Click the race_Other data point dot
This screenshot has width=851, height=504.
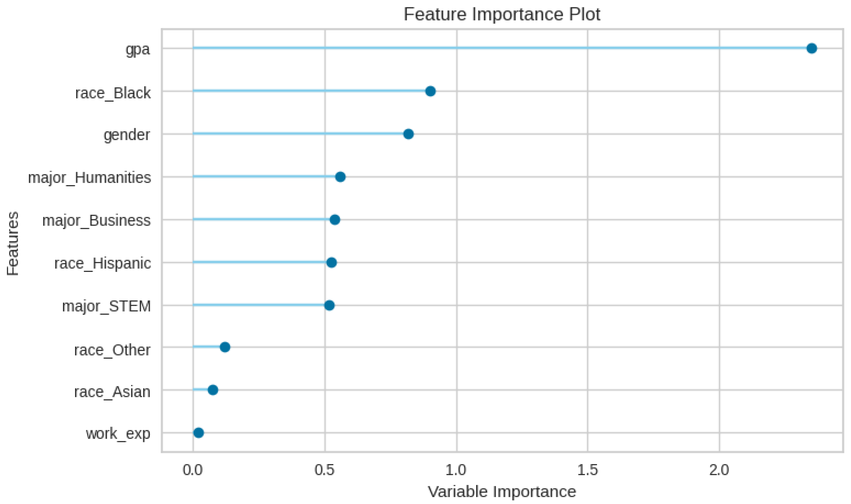click(x=225, y=347)
